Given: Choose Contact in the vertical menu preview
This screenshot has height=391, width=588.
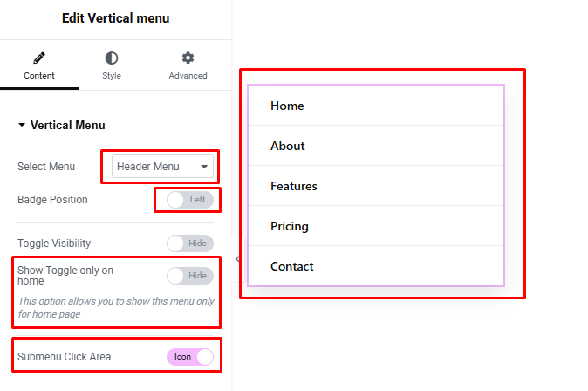Looking at the screenshot, I should [x=292, y=266].
